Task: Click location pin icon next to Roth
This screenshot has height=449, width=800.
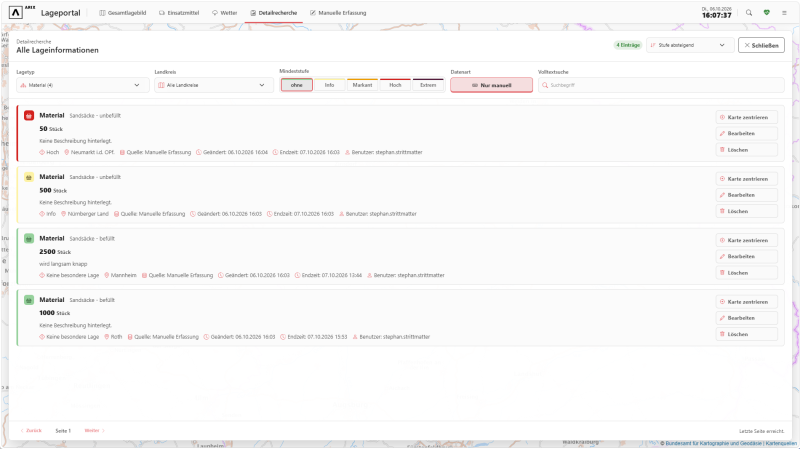Action: [x=107, y=337]
